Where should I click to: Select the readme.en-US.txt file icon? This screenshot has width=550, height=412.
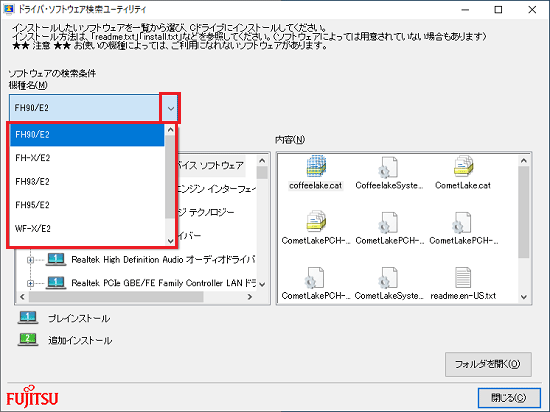463,277
